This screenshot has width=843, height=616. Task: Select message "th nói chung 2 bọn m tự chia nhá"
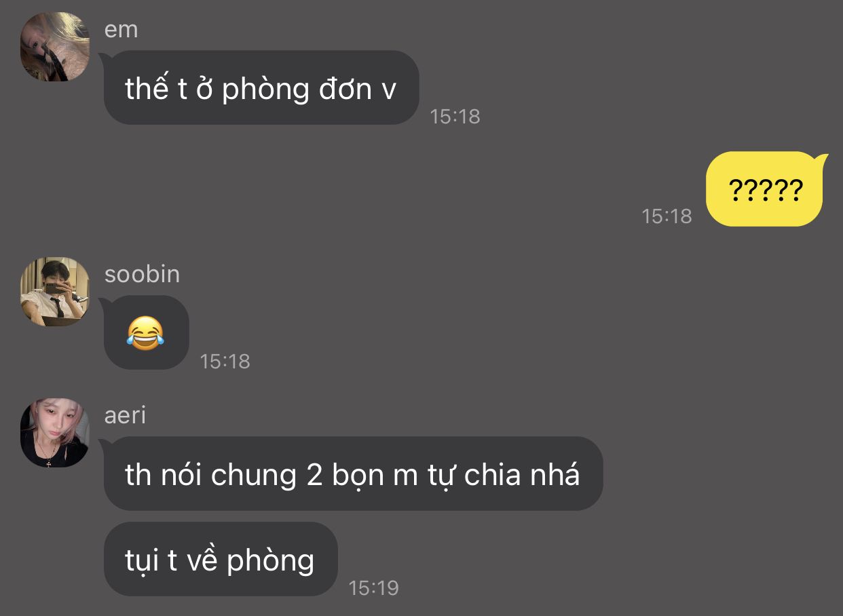click(x=353, y=474)
